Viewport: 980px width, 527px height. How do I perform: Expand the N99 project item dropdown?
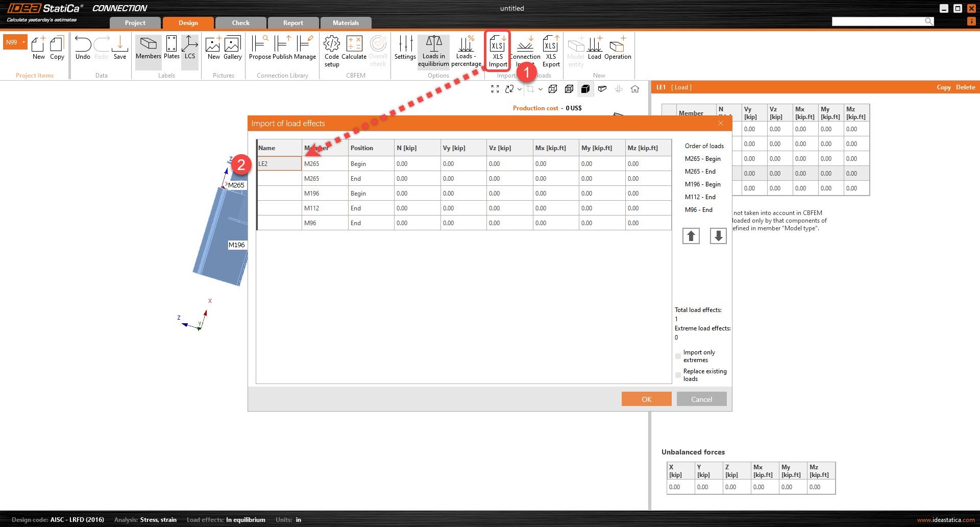click(23, 42)
